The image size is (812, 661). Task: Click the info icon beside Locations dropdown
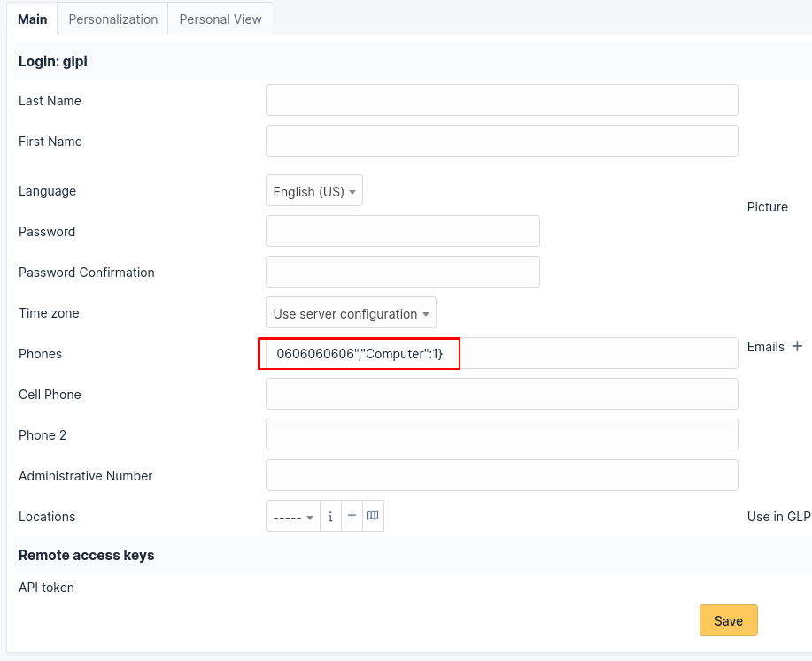(330, 517)
